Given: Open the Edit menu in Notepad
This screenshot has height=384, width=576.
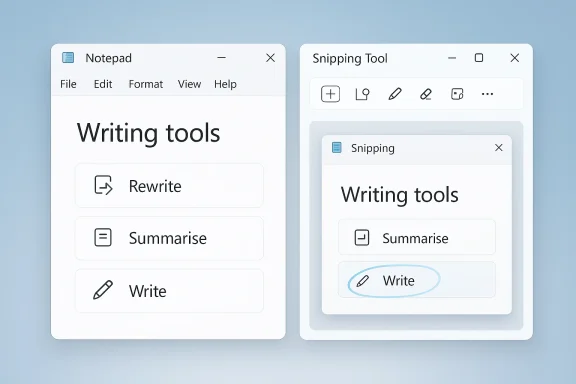Looking at the screenshot, I should pos(103,84).
